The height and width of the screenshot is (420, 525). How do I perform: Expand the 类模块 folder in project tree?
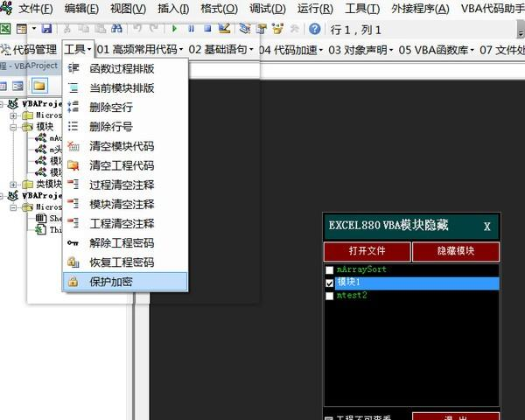(x=13, y=185)
